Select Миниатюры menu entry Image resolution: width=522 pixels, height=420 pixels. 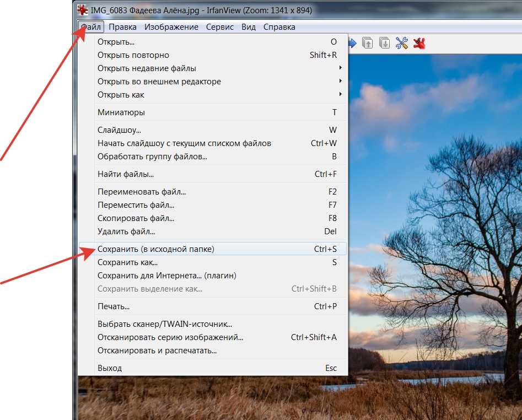point(213,112)
